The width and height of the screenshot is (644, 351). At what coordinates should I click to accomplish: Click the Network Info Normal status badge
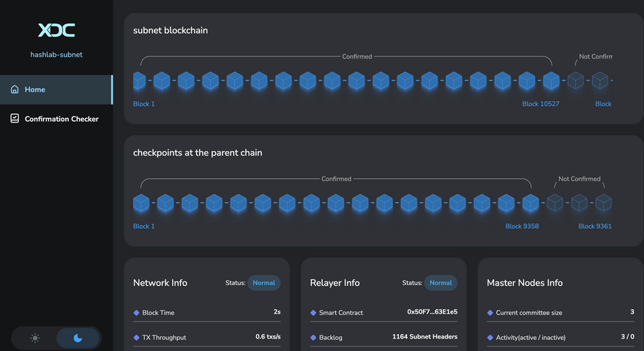[x=263, y=283]
